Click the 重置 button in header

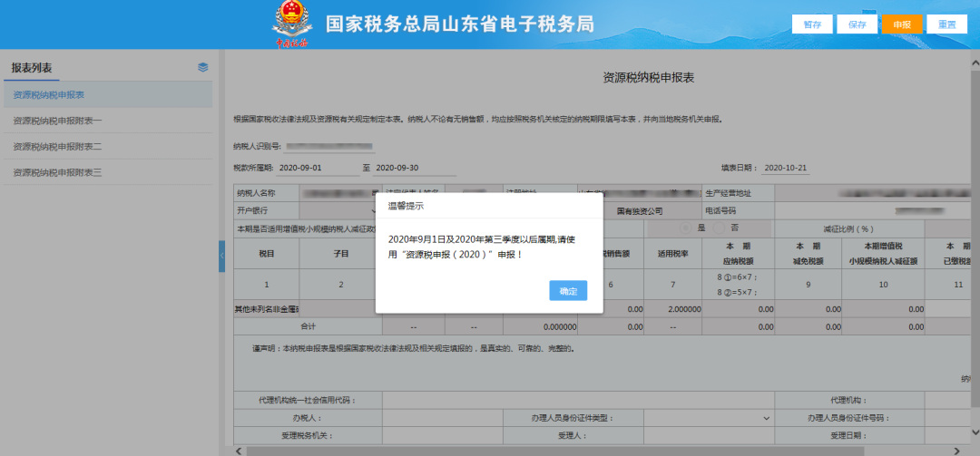tap(946, 24)
